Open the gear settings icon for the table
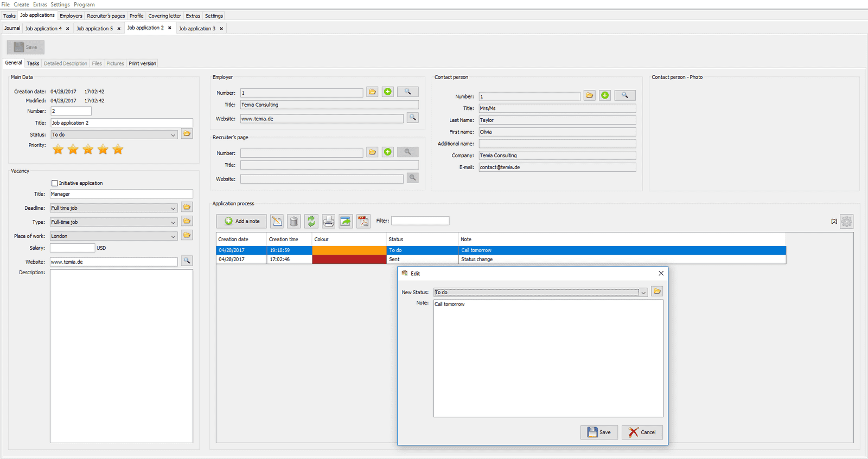 click(846, 221)
